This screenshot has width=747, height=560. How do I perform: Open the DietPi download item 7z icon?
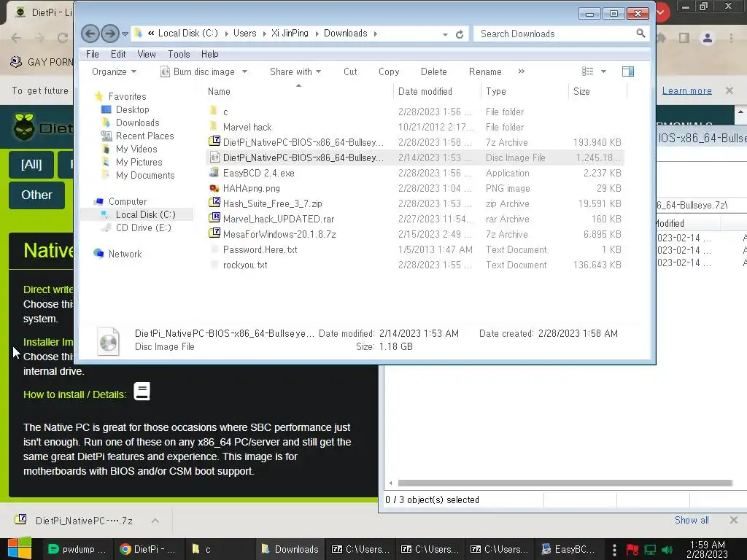20,519
